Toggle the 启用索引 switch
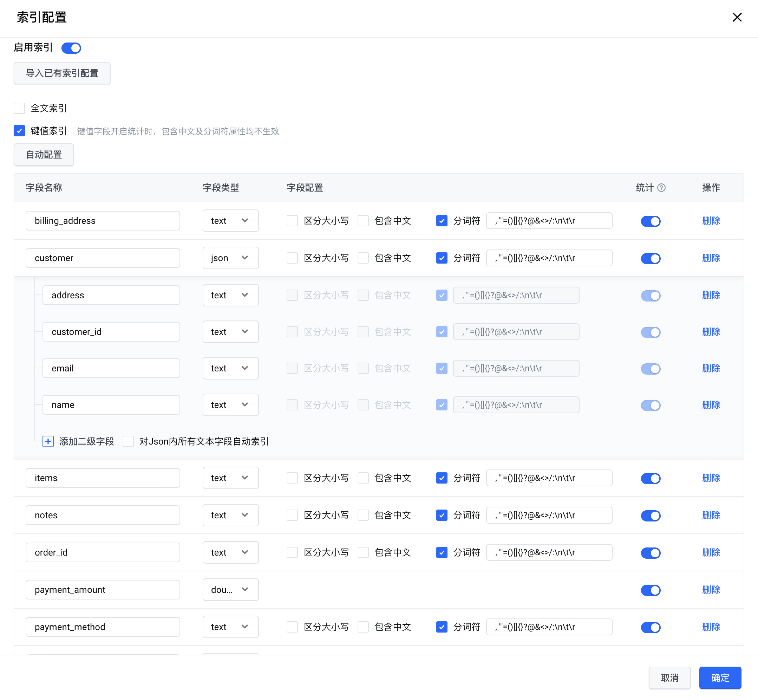The height and width of the screenshot is (700, 758). coord(71,48)
